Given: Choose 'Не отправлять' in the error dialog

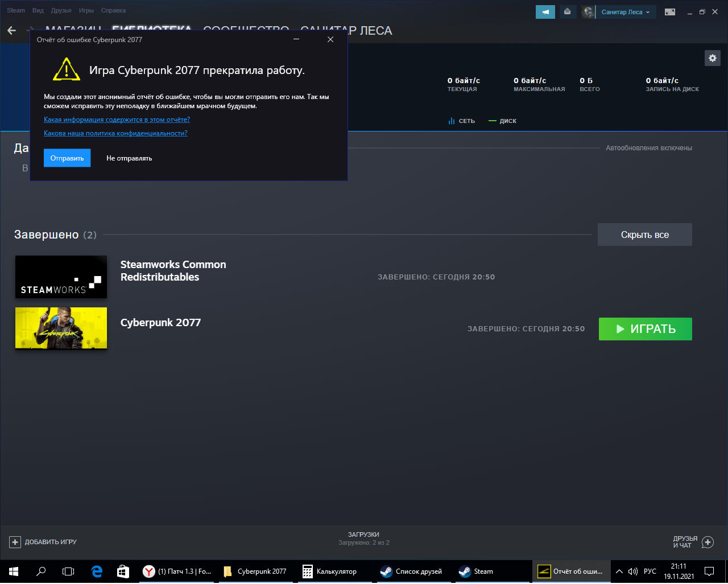Looking at the screenshot, I should [129, 158].
